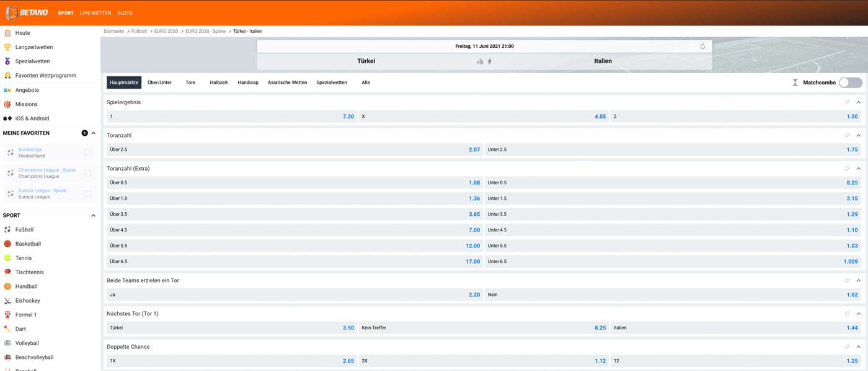Switch to the Über/Unter tab
The image size is (868, 371).
click(159, 83)
